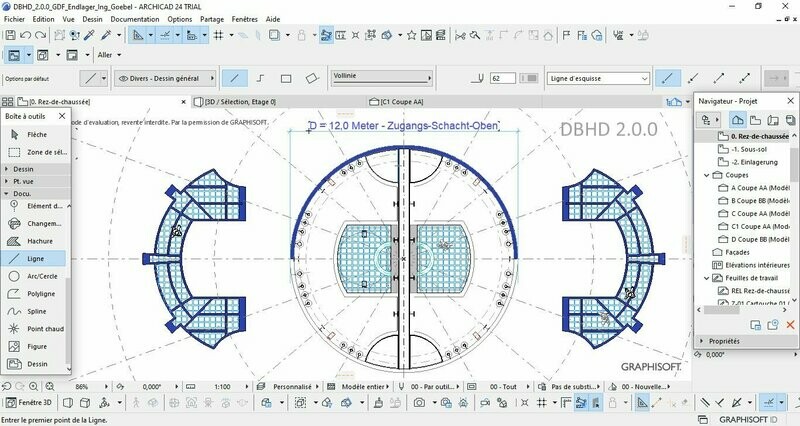Select the plain line end style

(x=668, y=79)
